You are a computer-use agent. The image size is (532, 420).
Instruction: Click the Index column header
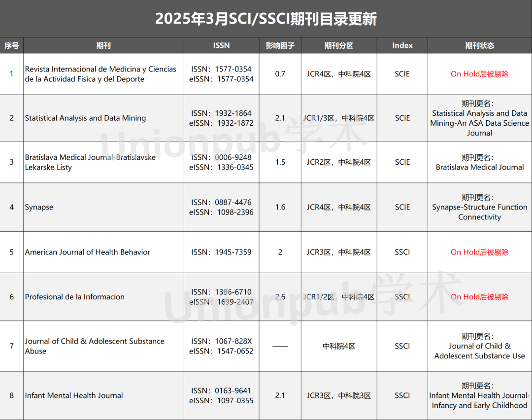pyautogui.click(x=402, y=45)
